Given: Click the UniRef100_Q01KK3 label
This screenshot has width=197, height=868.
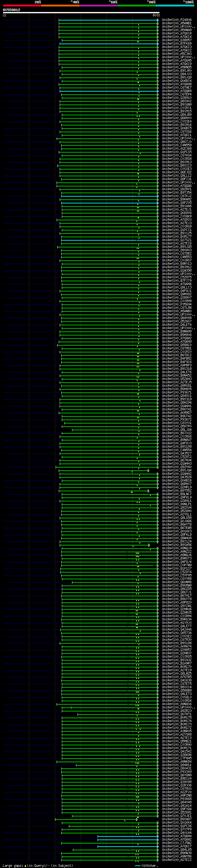Looking at the screenshot, I should [x=177, y=531].
